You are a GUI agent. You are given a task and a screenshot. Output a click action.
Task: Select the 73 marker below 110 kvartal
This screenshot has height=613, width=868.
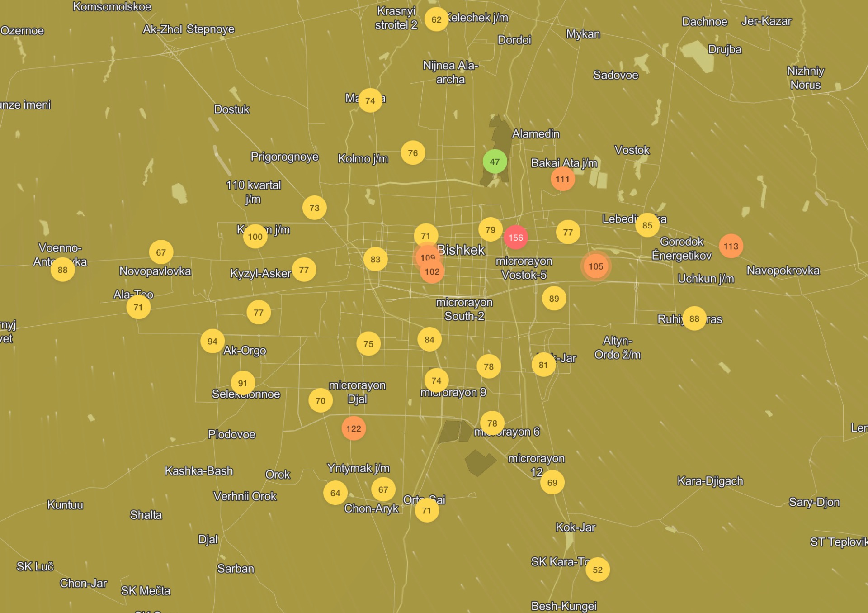[x=314, y=208]
